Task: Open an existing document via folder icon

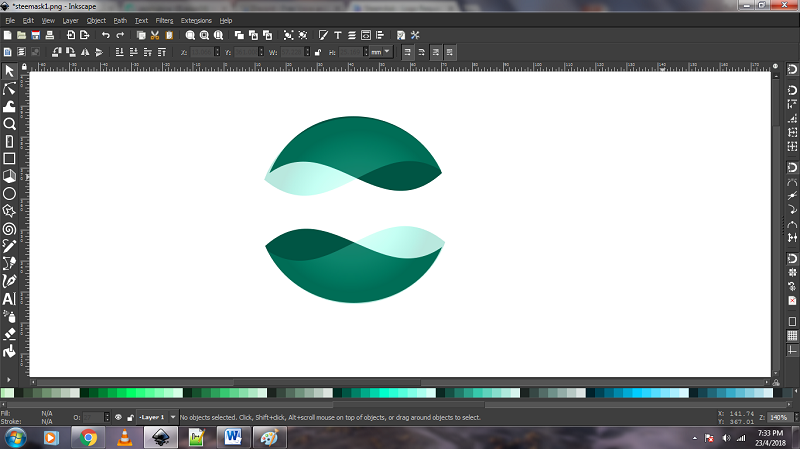Action: (21, 35)
